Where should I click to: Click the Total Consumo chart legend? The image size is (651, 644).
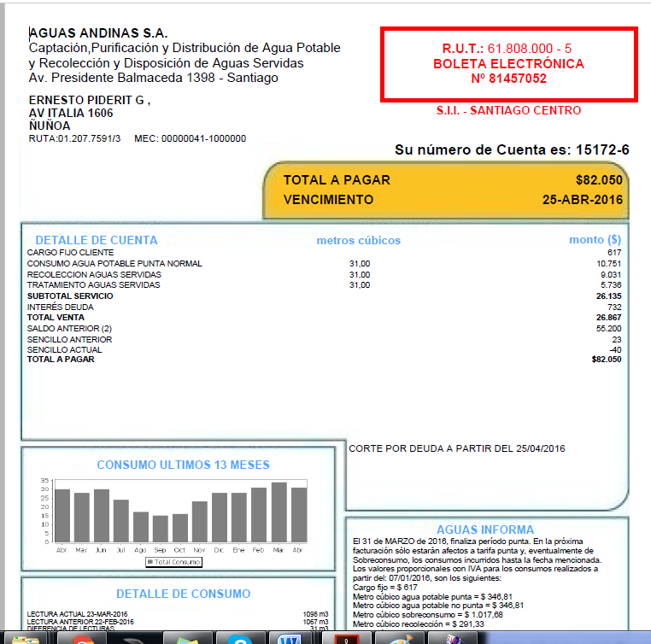pyautogui.click(x=174, y=562)
